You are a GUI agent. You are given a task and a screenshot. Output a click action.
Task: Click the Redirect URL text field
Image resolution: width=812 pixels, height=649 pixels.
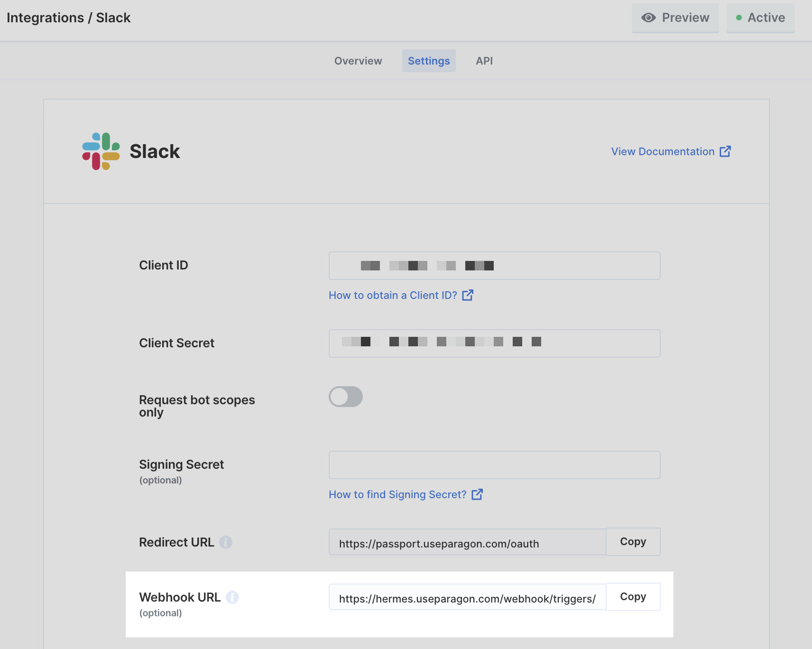pos(468,542)
